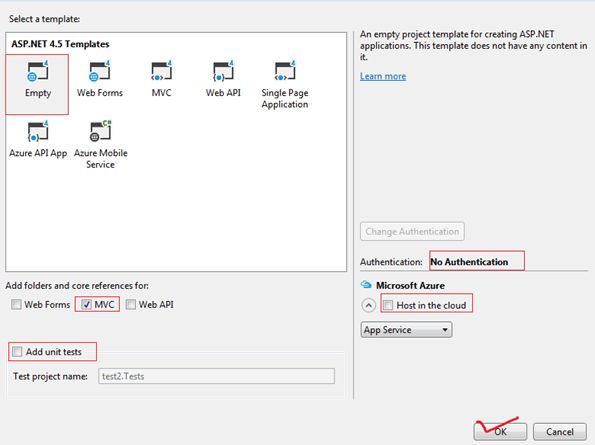The image size is (595, 445).
Task: Enable the Web Forms references checkbox
Action: click(x=16, y=304)
